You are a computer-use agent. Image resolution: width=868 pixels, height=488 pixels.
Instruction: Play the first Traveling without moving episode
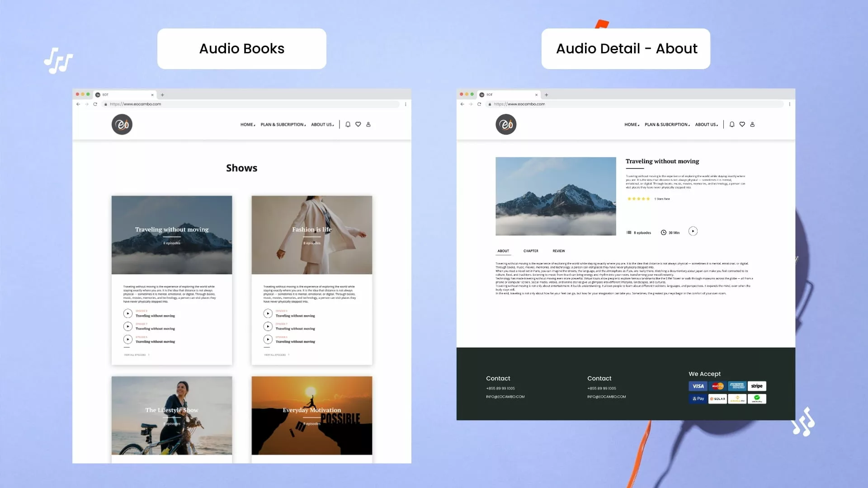click(128, 313)
